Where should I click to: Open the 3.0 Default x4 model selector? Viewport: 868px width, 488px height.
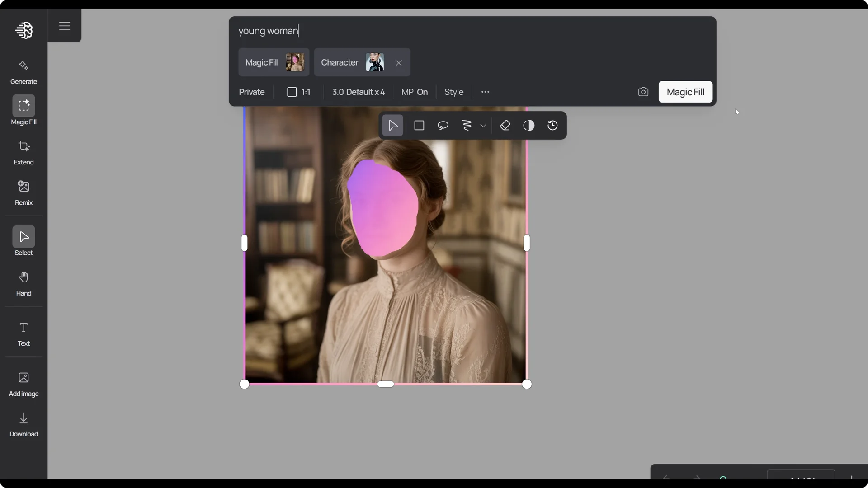pos(358,92)
